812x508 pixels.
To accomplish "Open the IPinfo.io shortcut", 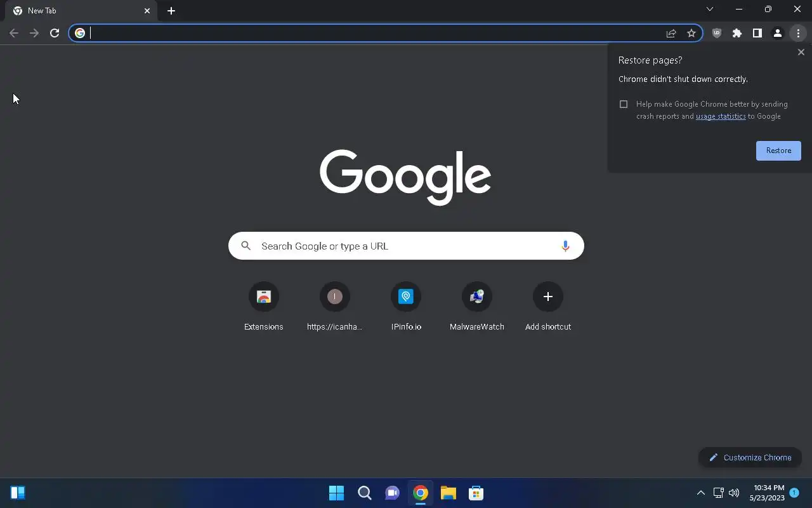I will (x=406, y=307).
